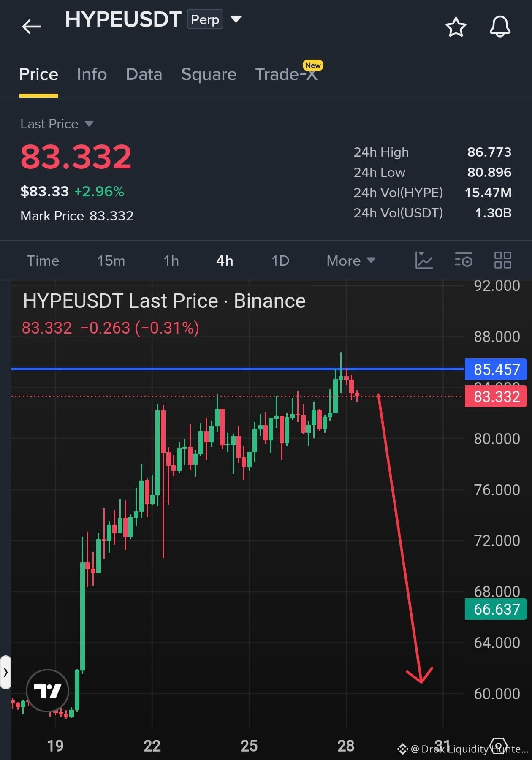Click the +2.96% change percentage
The width and height of the screenshot is (532, 760).
(99, 191)
